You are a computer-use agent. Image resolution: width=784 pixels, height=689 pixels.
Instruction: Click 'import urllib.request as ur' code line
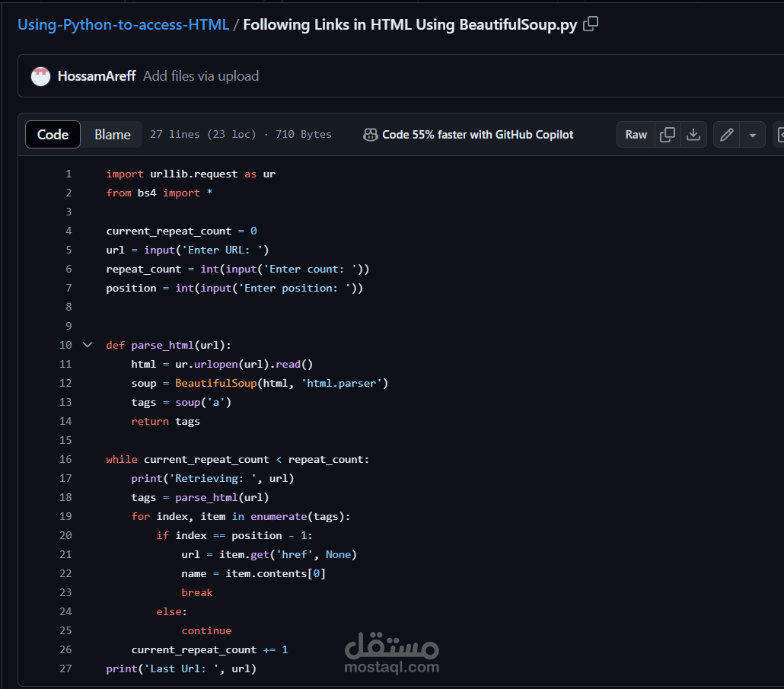tap(190, 174)
